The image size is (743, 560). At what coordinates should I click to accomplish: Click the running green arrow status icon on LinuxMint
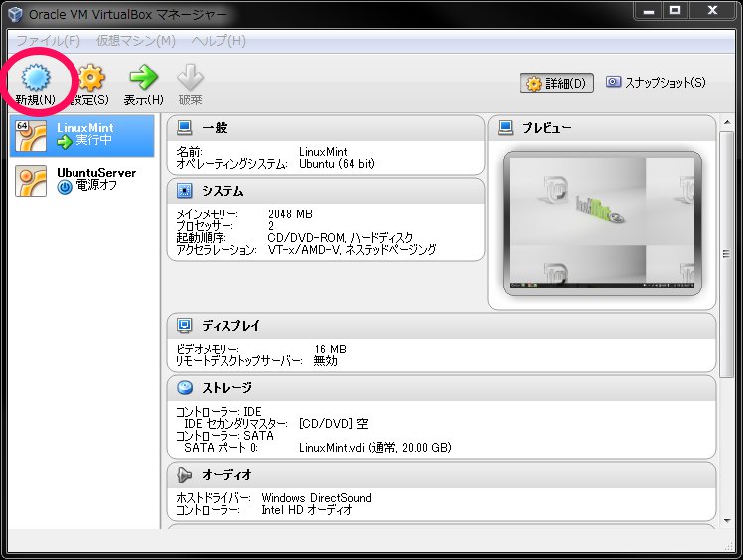pyautogui.click(x=64, y=141)
